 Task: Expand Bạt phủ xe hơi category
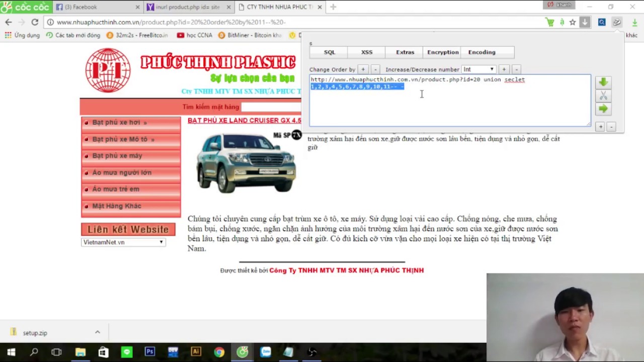coord(131,123)
